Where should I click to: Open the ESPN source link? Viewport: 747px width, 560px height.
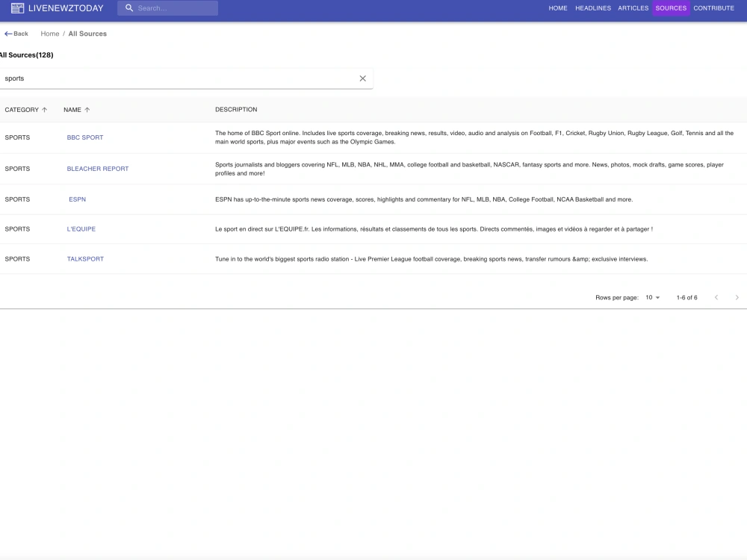(x=77, y=199)
